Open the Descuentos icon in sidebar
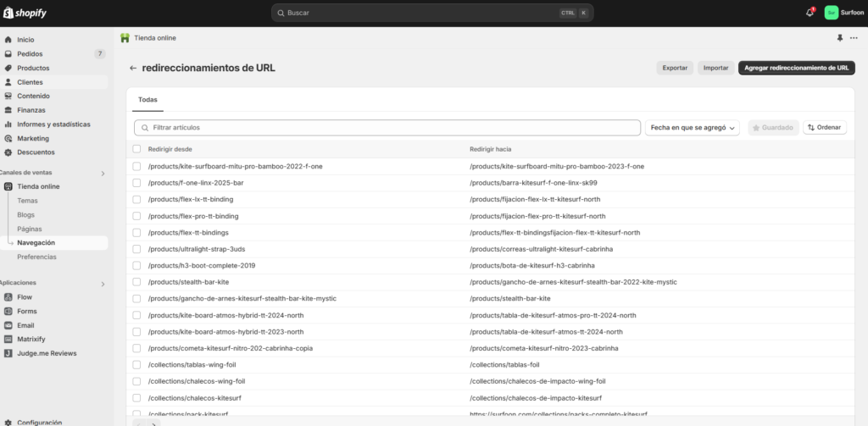The height and width of the screenshot is (426, 868). 8,152
